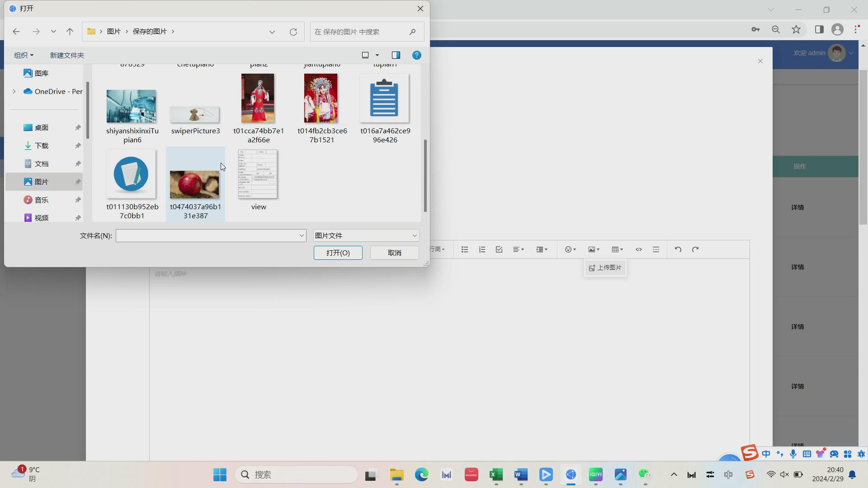868x488 pixels.
Task: Click the bulleted list icon in editor toolbar
Action: (465, 249)
